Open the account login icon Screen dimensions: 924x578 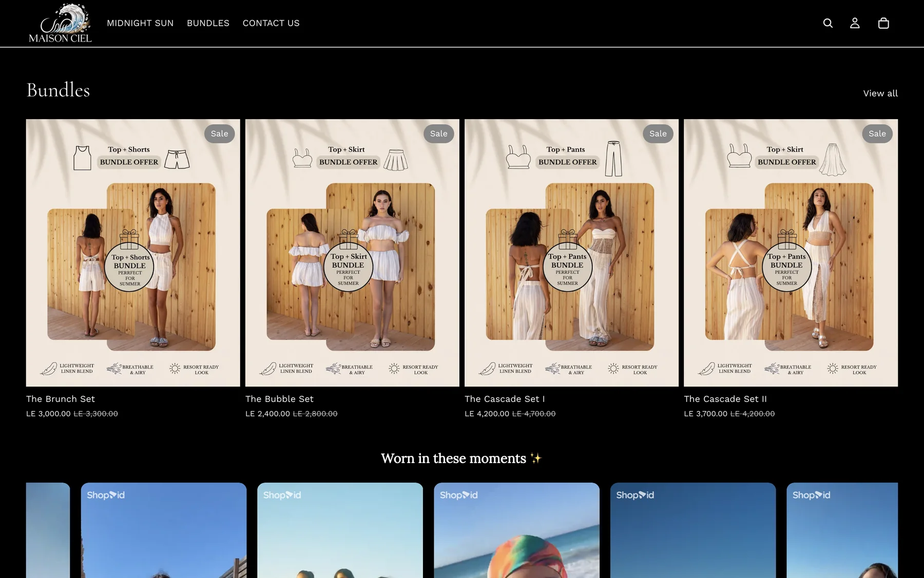tap(855, 23)
